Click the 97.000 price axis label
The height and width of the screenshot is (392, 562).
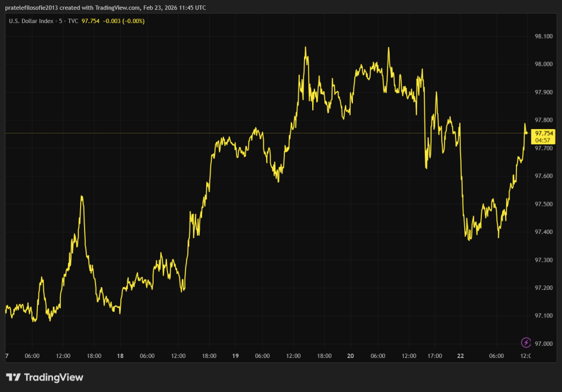543,344
